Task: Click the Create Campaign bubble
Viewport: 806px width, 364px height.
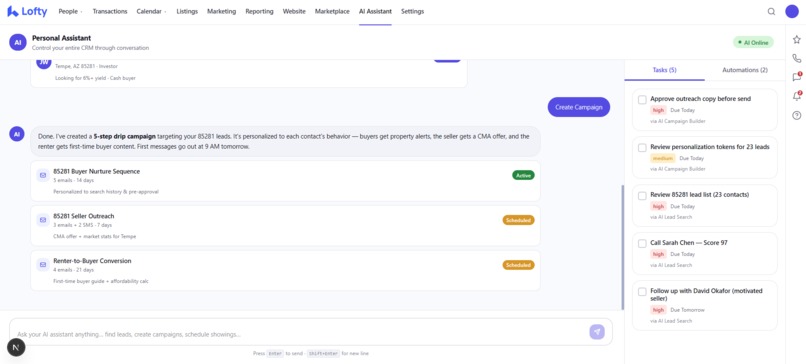Action: point(579,107)
